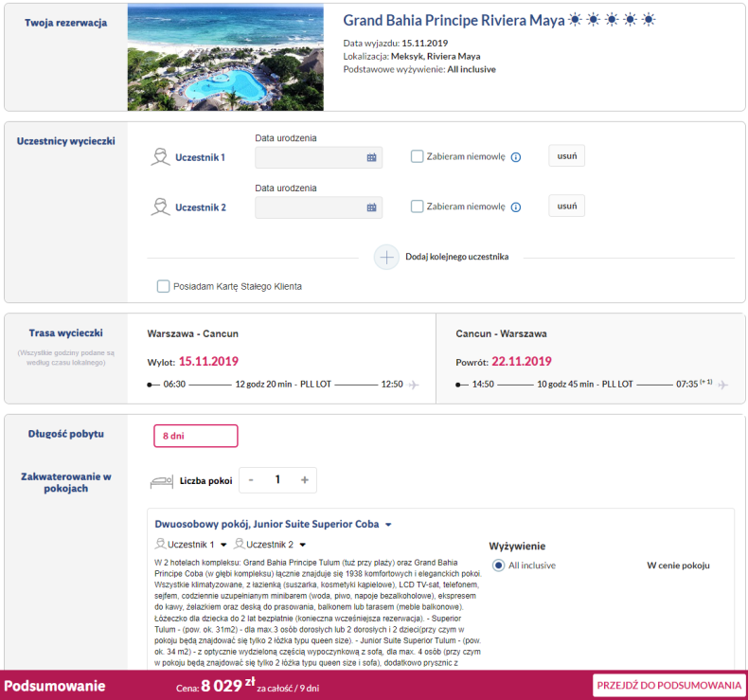748x700 pixels.
Task: Click info icon next to Uczestnik 2 niemowlę
Action: coord(516,207)
